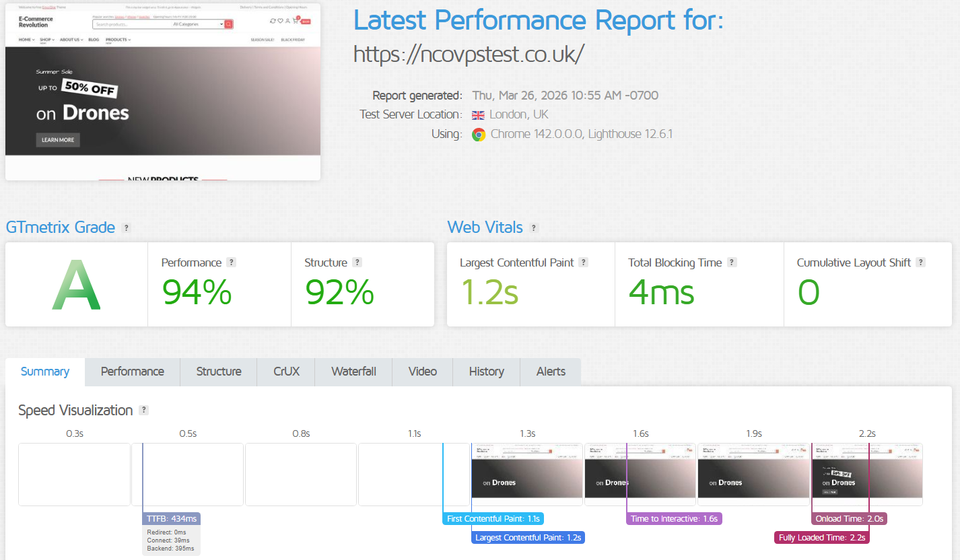Viewport: 960px width, 560px height.
Task: Show Total Blocking Time help icon
Action: pyautogui.click(x=732, y=262)
